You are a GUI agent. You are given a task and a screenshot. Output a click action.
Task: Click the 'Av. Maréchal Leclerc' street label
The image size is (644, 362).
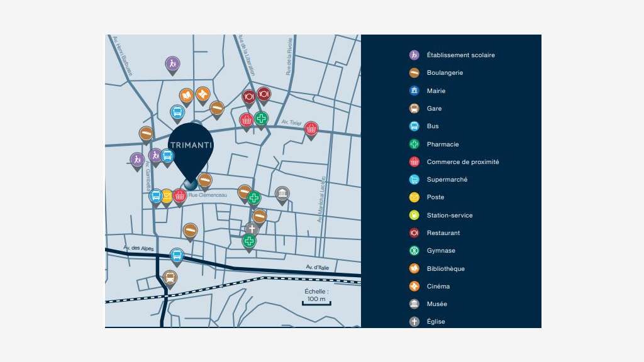(x=321, y=199)
